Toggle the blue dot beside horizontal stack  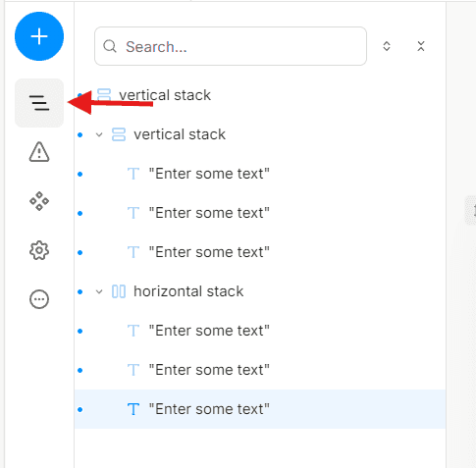[80, 291]
